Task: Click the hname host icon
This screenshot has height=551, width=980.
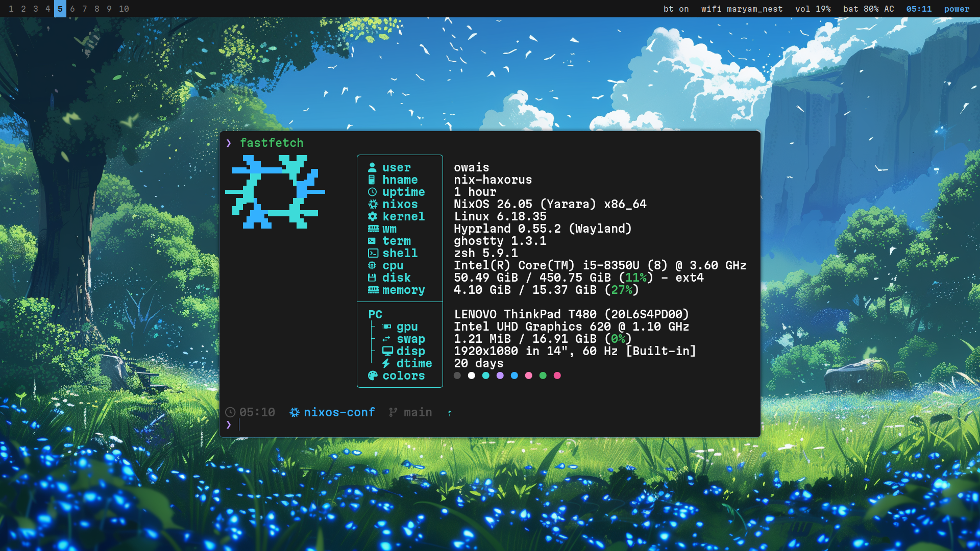Action: (372, 180)
